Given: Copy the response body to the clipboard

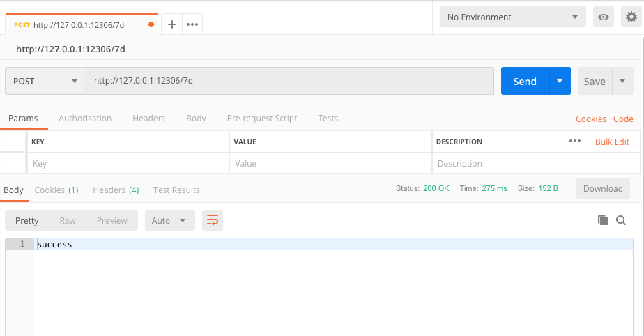Looking at the screenshot, I should coord(602,220).
